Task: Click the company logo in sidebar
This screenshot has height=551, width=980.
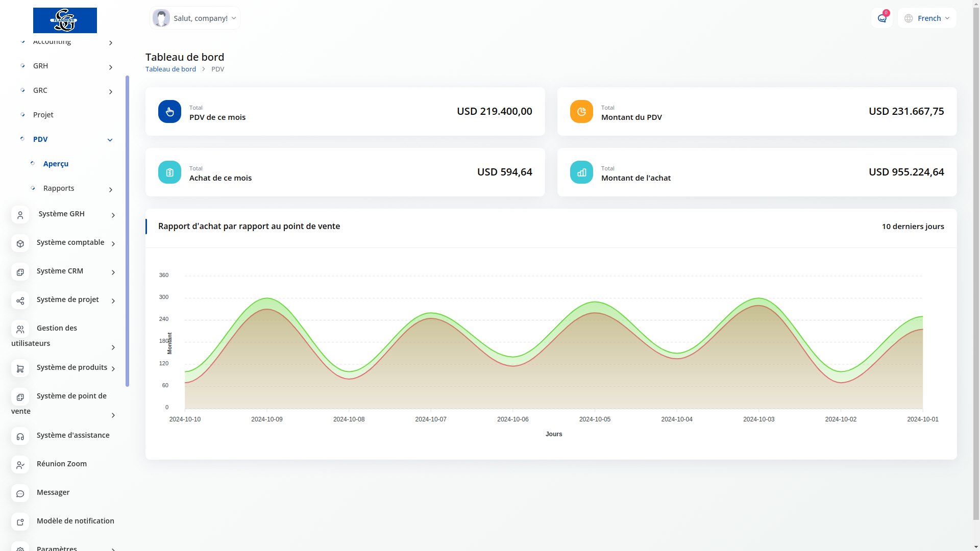Action: pyautogui.click(x=65, y=20)
